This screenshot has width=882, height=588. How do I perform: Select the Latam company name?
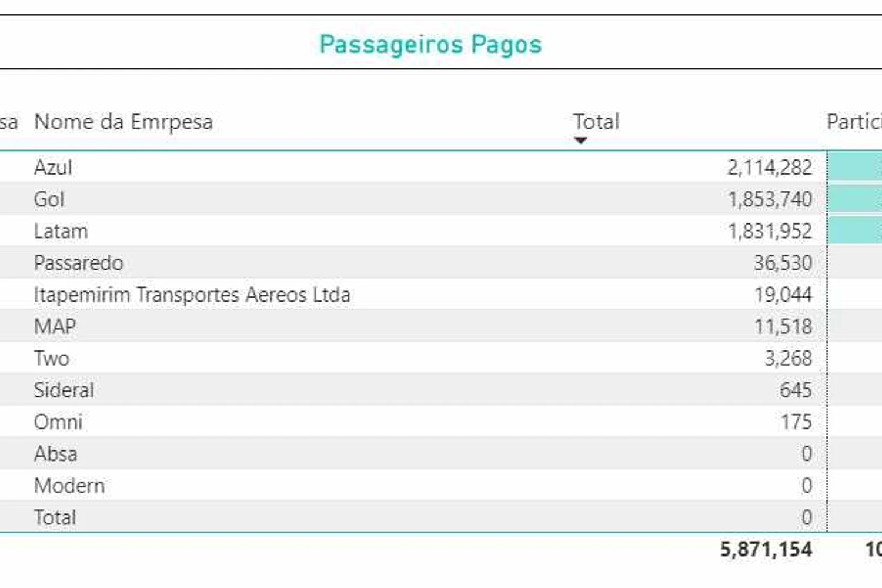click(61, 231)
